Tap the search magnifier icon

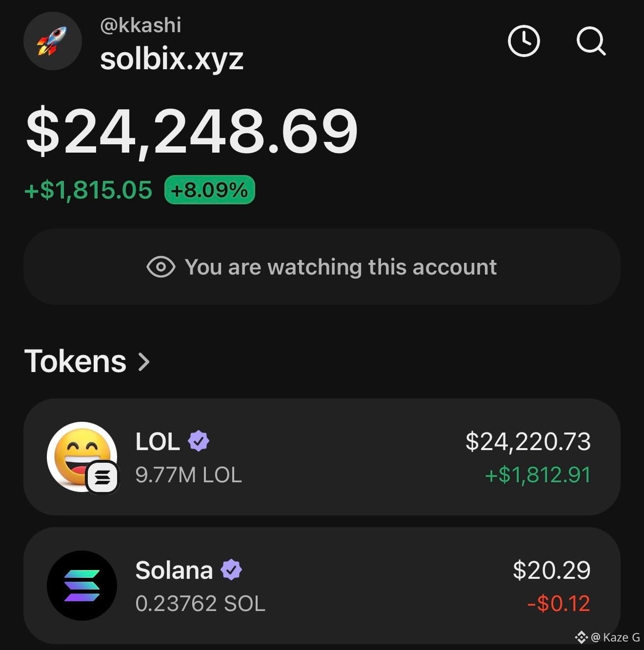(x=591, y=41)
